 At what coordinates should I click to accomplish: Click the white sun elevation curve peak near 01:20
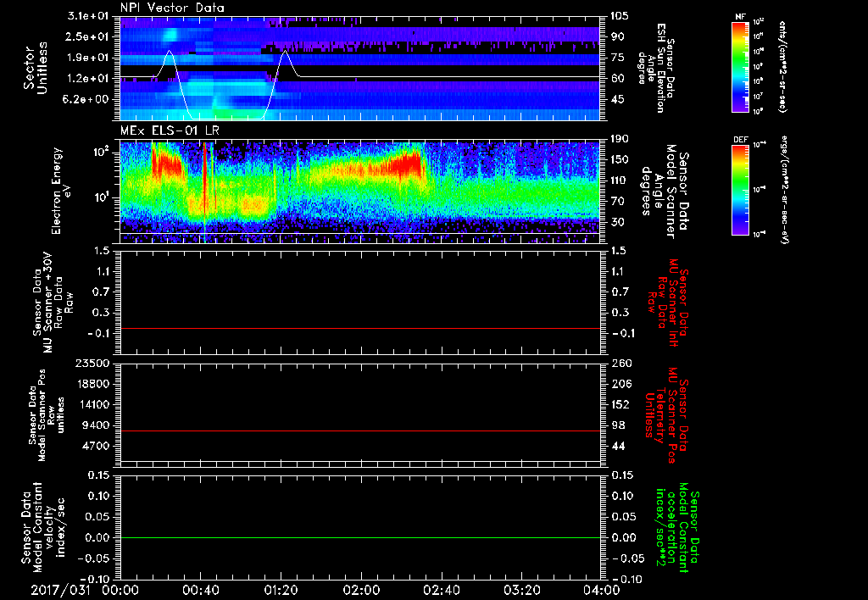pyautogui.click(x=285, y=51)
